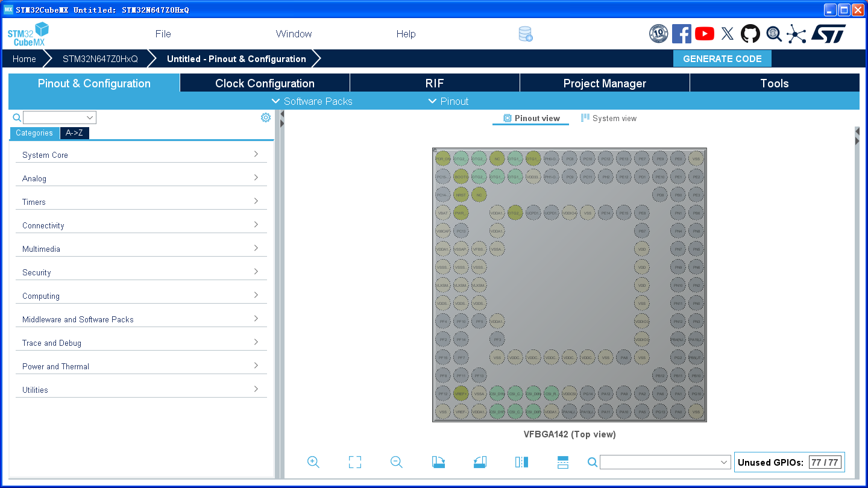This screenshot has width=868, height=488.
Task: Click pin PA12 on the chip
Action: coord(606,393)
